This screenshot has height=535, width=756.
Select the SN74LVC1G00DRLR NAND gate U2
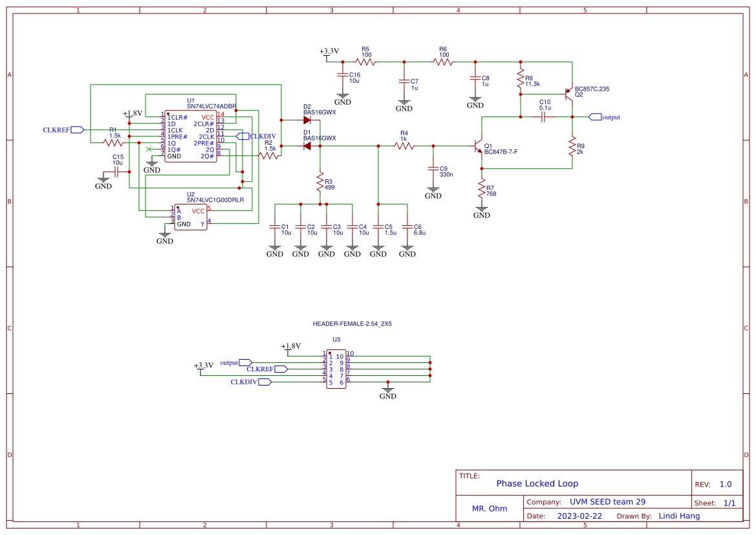pyautogui.click(x=191, y=218)
